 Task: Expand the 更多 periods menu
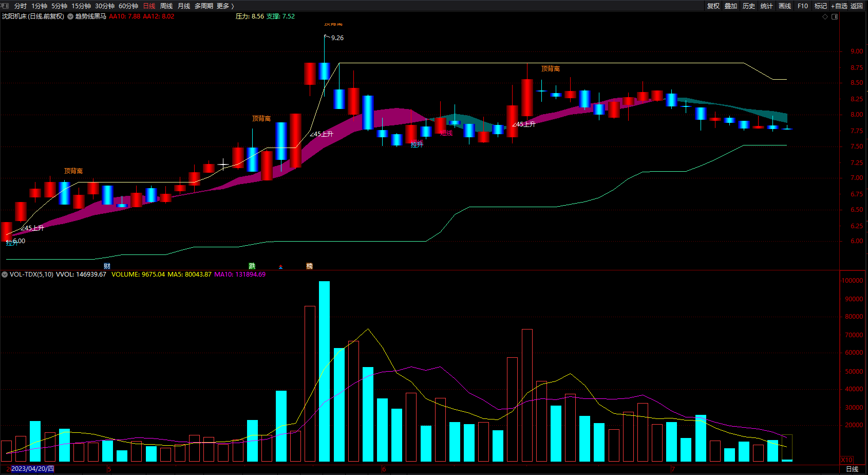point(225,6)
